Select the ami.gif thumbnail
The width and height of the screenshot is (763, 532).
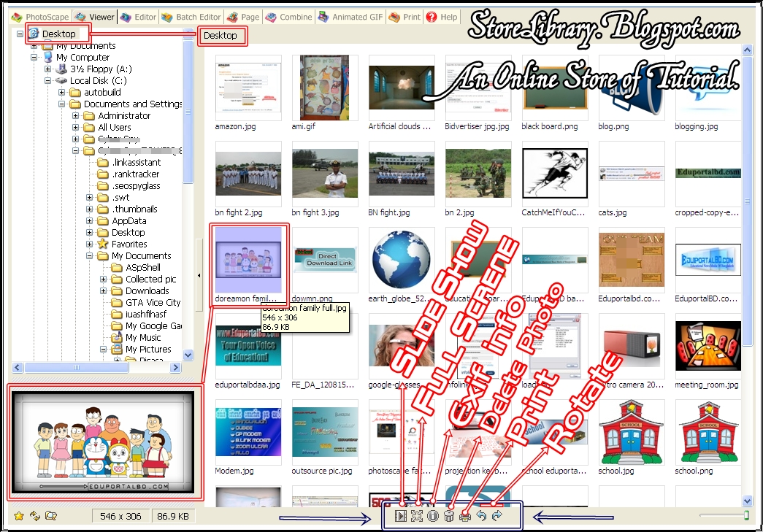pos(325,88)
